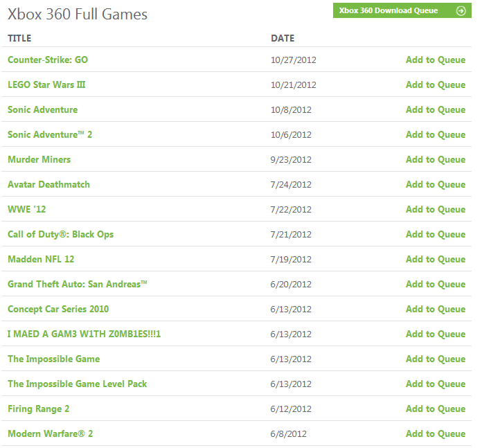Open the Counter-Strike: GO title link
Screen dimensions: 491x448
48,60
